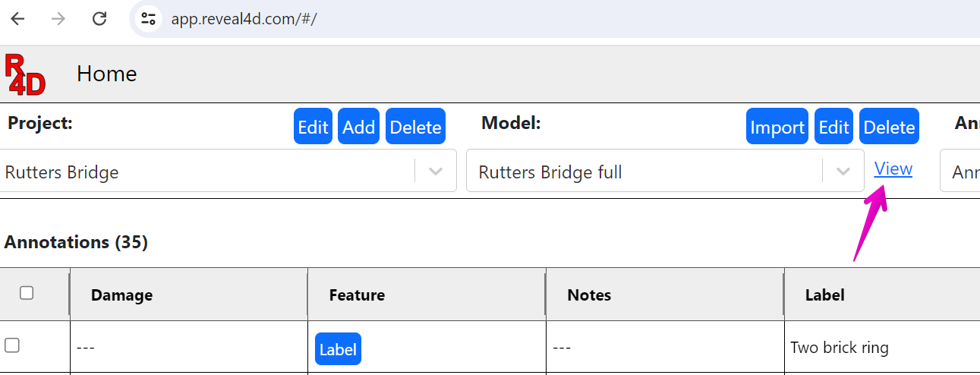980x375 pixels.
Task: Expand the Rutters Bridge project dropdown arrow
Action: (x=436, y=172)
